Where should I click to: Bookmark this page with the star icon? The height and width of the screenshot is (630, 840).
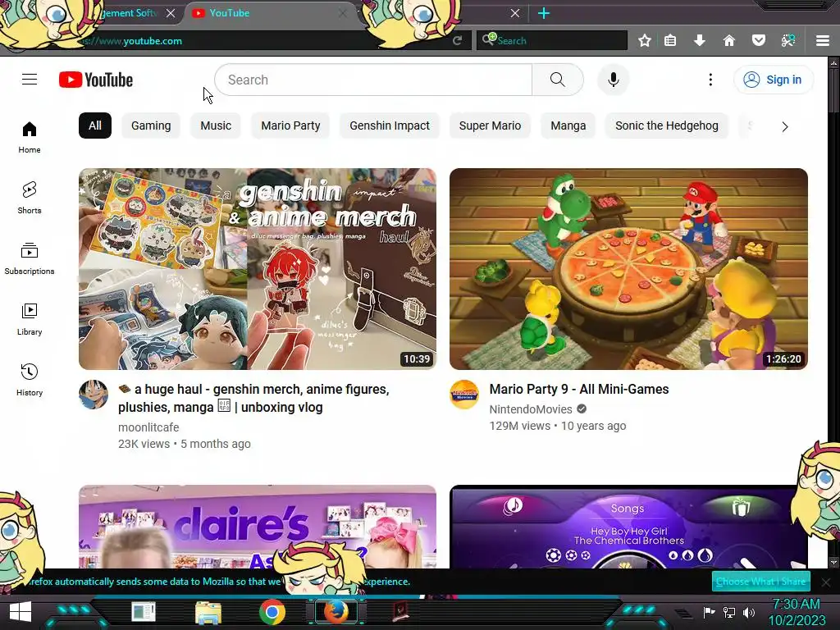coord(645,41)
